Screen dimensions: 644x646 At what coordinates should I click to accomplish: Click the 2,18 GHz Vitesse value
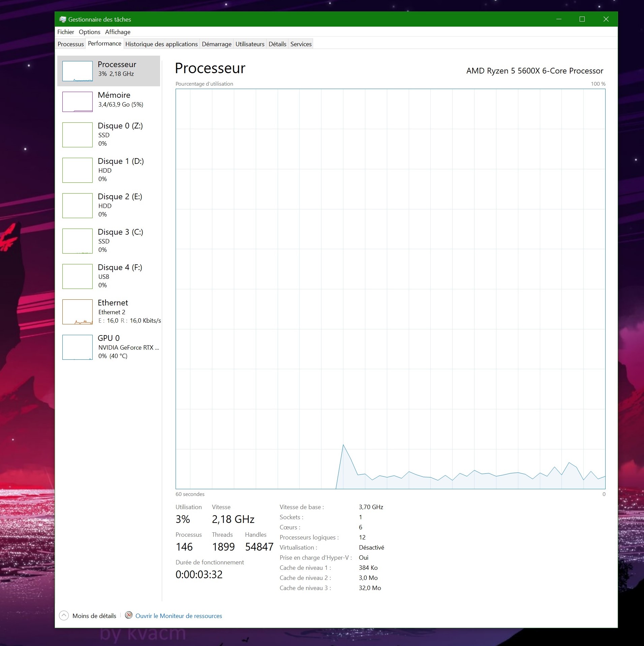tap(233, 519)
